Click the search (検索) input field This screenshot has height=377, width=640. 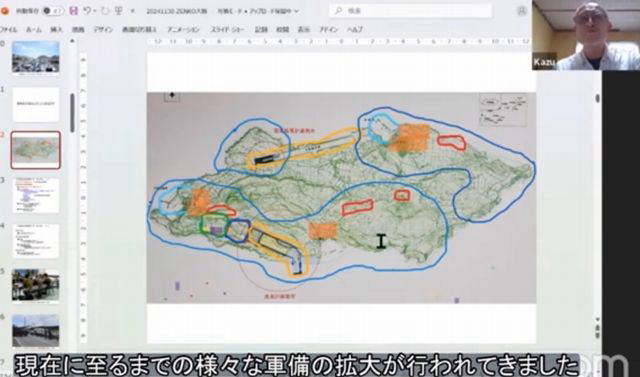411,11
